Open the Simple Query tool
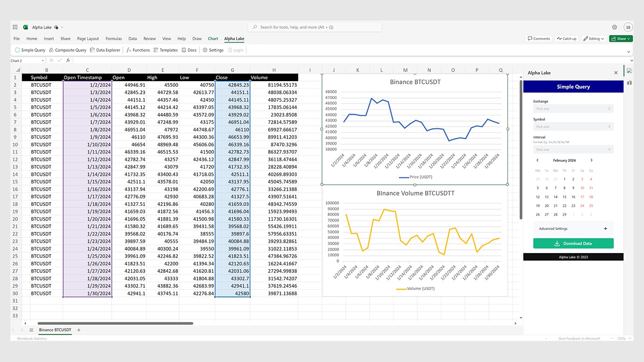This screenshot has height=362, width=644. click(30, 50)
